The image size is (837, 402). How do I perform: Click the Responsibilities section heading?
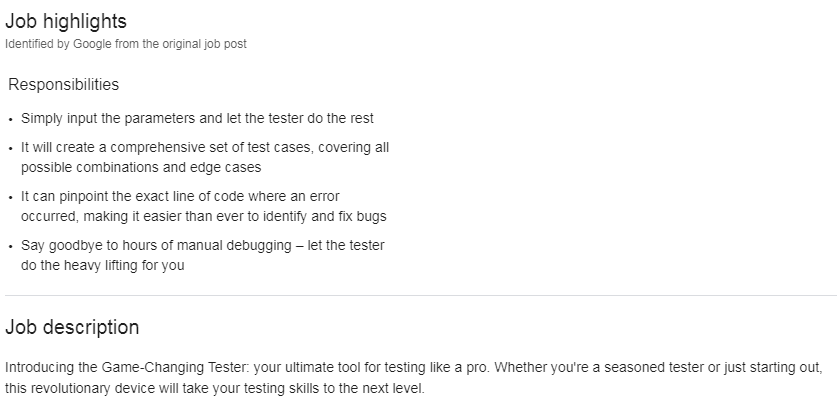[64, 84]
